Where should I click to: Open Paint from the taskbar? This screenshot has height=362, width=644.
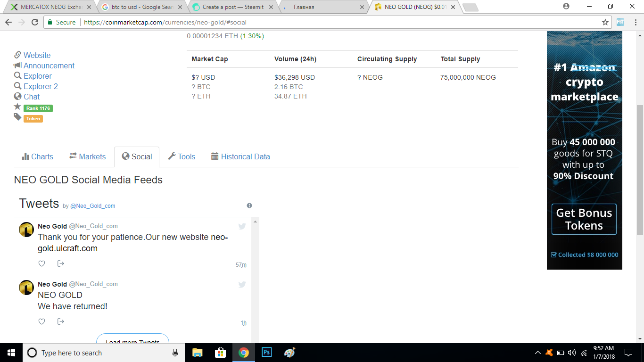click(289, 353)
